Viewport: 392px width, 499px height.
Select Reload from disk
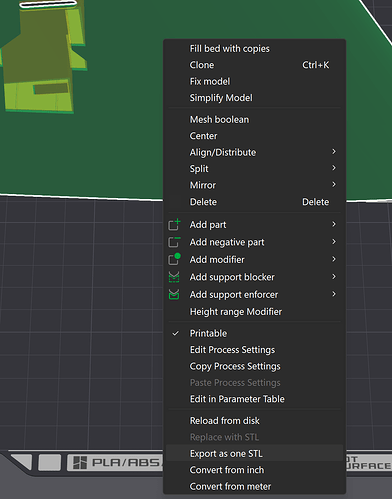tap(255, 421)
